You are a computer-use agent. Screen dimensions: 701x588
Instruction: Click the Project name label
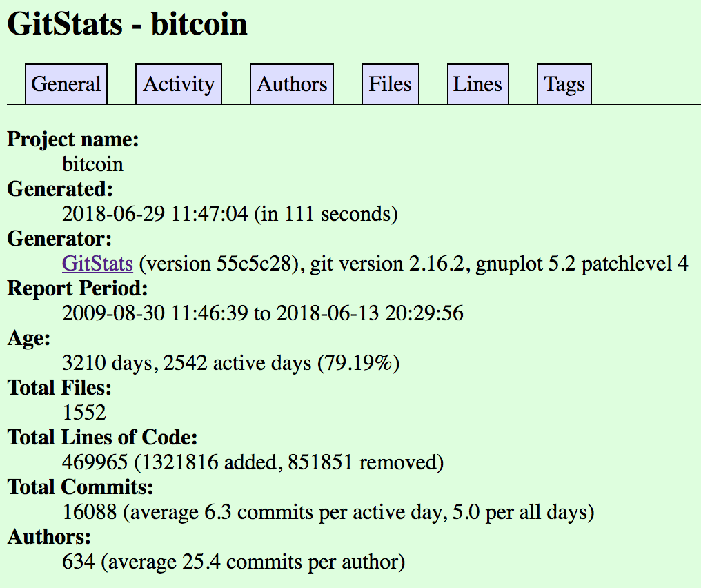[73, 139]
